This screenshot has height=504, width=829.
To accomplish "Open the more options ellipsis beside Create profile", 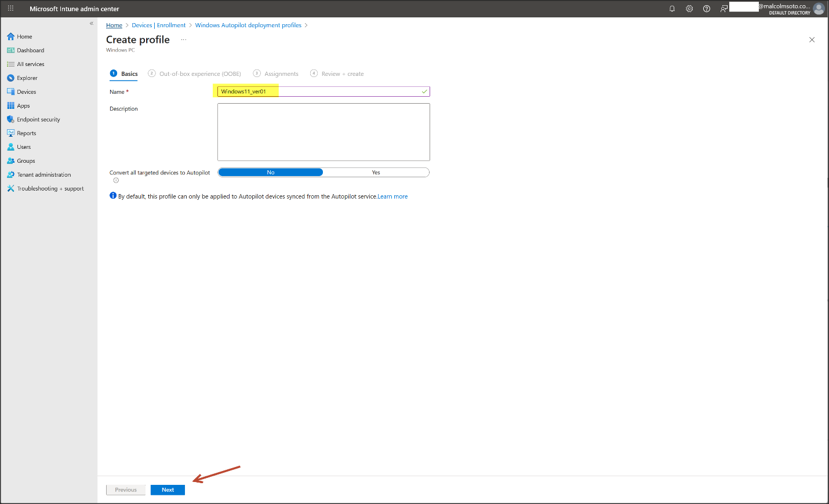I will pos(184,40).
